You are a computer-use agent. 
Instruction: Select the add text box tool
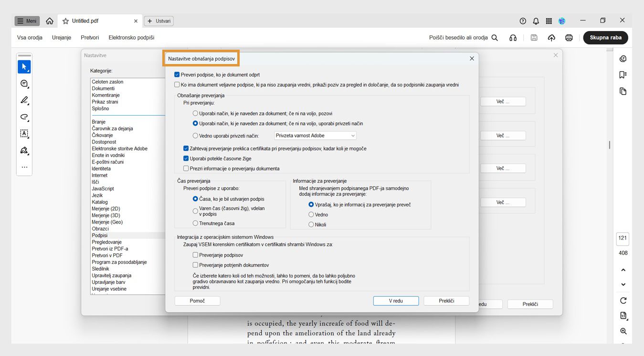pos(24,134)
